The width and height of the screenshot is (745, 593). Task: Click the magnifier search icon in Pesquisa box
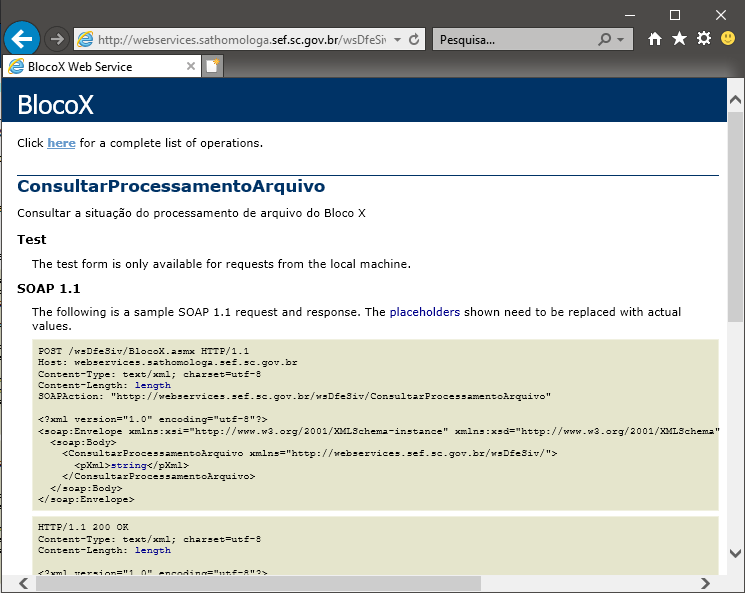pos(604,39)
